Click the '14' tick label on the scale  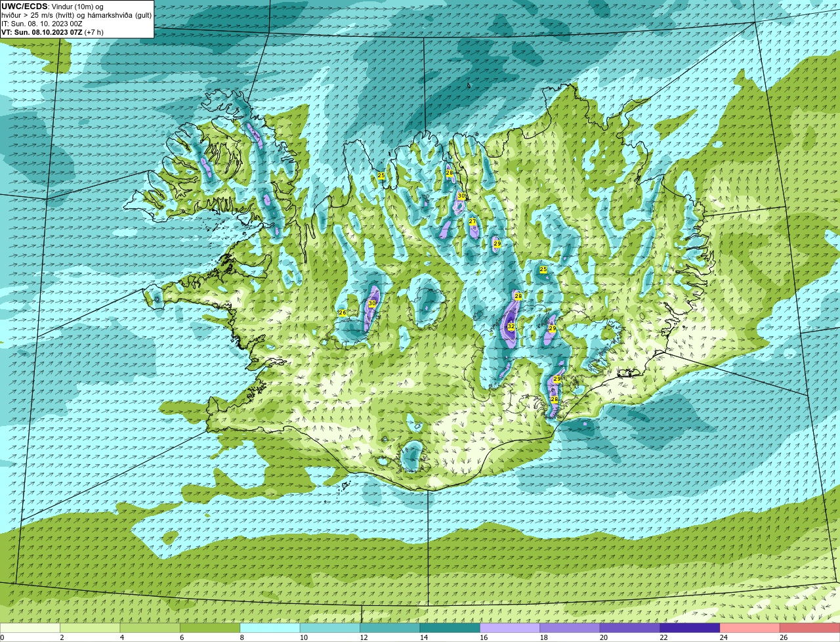424,637
